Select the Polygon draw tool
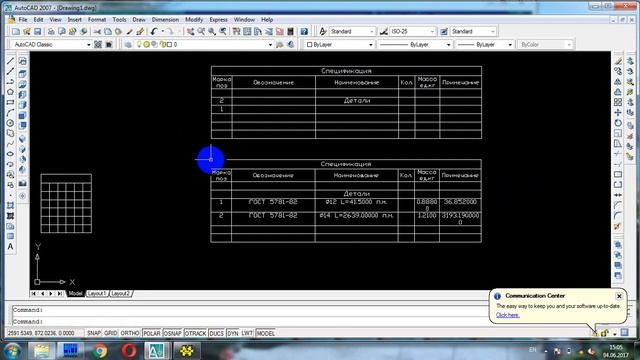640x360 pixels. [x=11, y=92]
